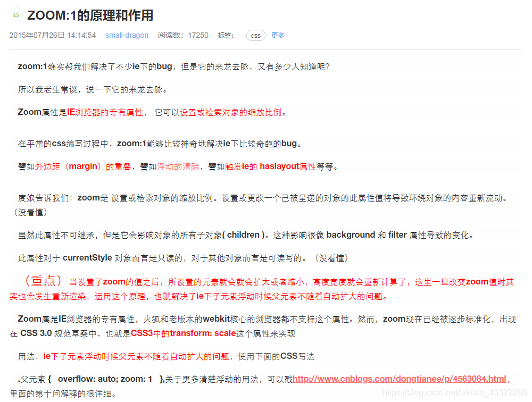Open author small-dragon profile link
The height and width of the screenshot is (402, 532).
tap(127, 35)
